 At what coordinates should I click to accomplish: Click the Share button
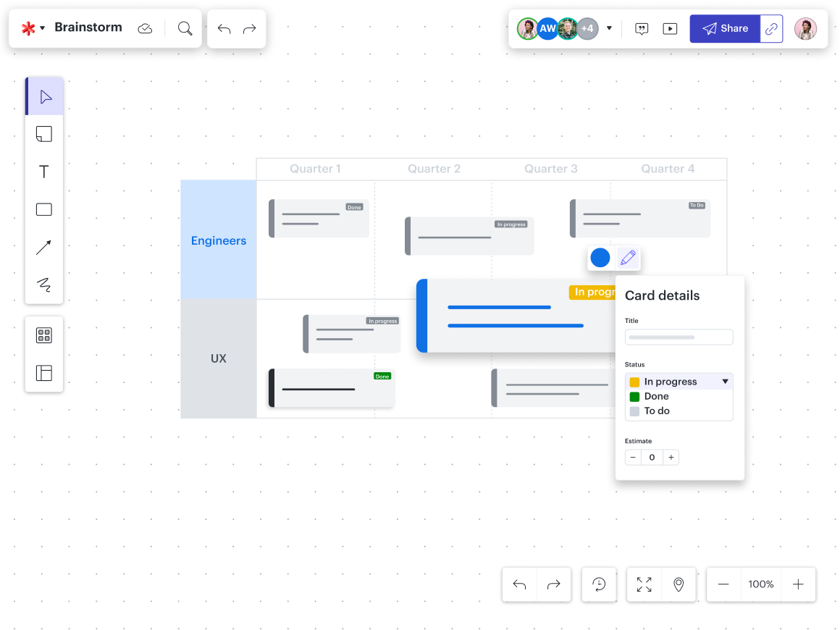tap(725, 29)
